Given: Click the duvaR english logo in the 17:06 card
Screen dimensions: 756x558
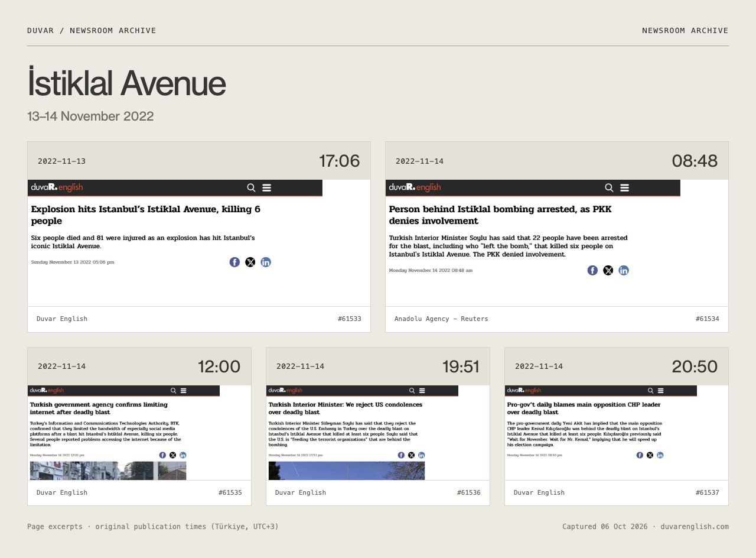Looking at the screenshot, I should [x=57, y=187].
